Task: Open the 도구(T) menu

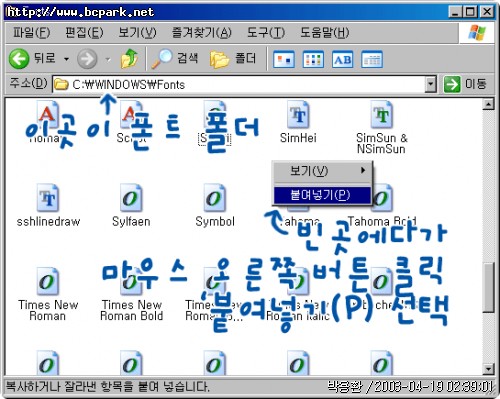Action: [266, 33]
